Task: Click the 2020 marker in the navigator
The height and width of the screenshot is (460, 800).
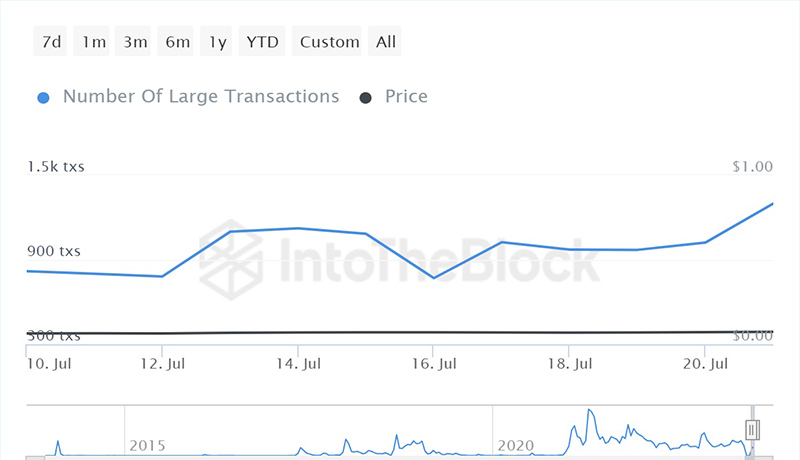Action: [x=519, y=444]
